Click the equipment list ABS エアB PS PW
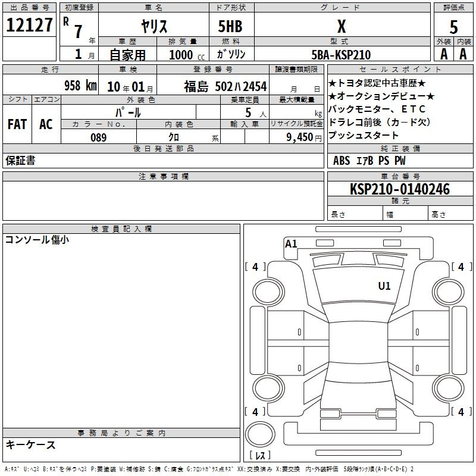 369,161
